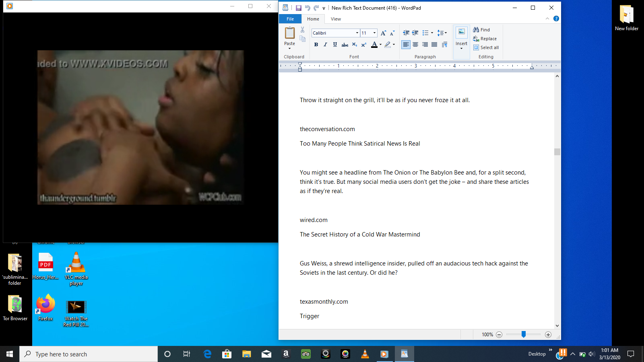The width and height of the screenshot is (644, 362).
Task: Click Undo in Quick Access Toolbar
Action: coord(308,8)
